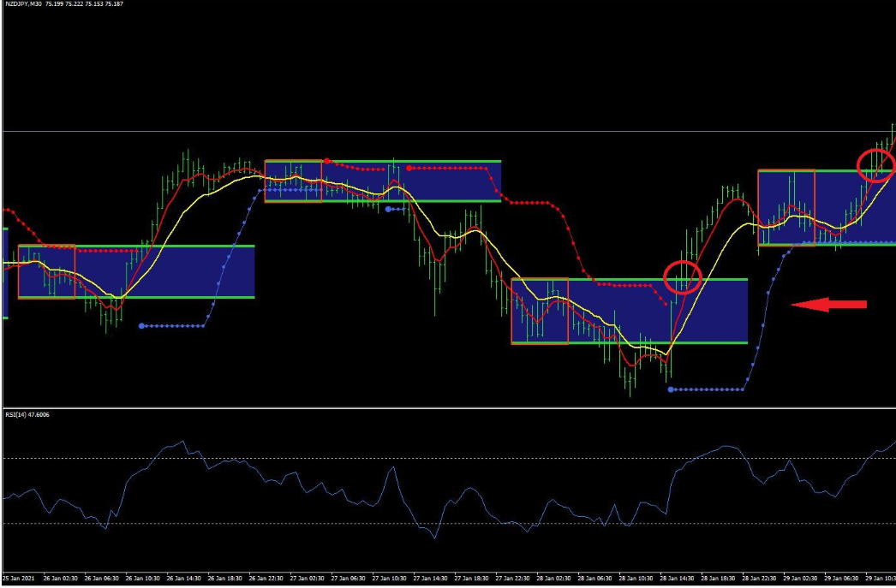The image size is (896, 588).
Task: Click the 26 Jan 02:30 time label
Action: click(x=61, y=579)
